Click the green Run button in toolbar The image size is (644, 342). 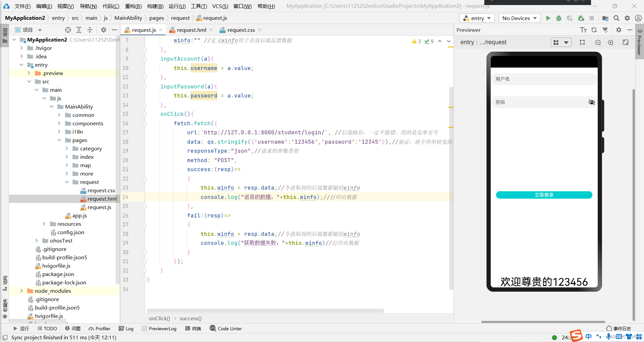click(x=548, y=18)
